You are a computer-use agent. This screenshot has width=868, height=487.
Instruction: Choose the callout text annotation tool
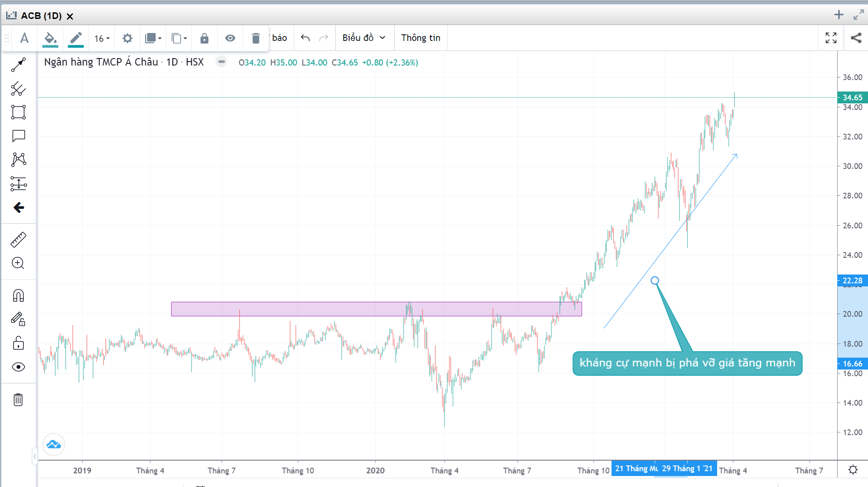[x=18, y=136]
